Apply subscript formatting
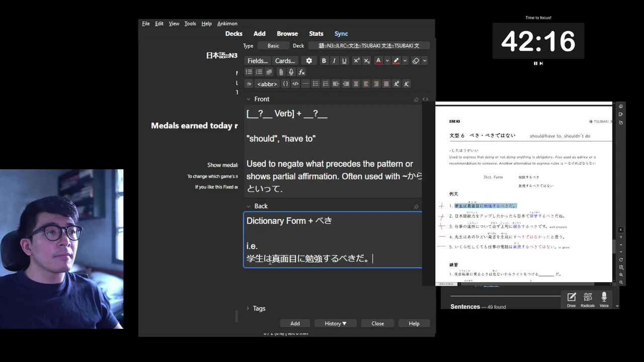The width and height of the screenshot is (644, 362). point(367,61)
